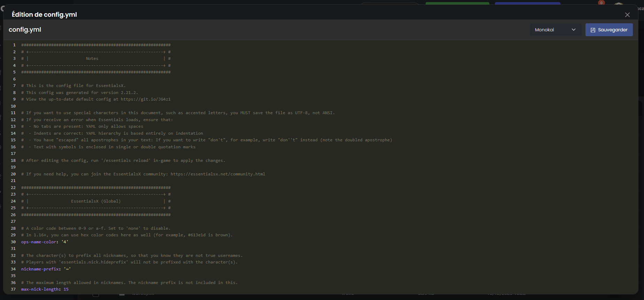
Task: Click the floppy disk save icon
Action: click(x=593, y=30)
